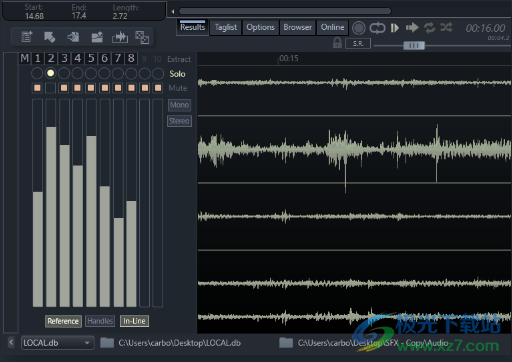This screenshot has height=362, width=512.
Task: Switch to the Taglist tab
Action: [x=226, y=27]
